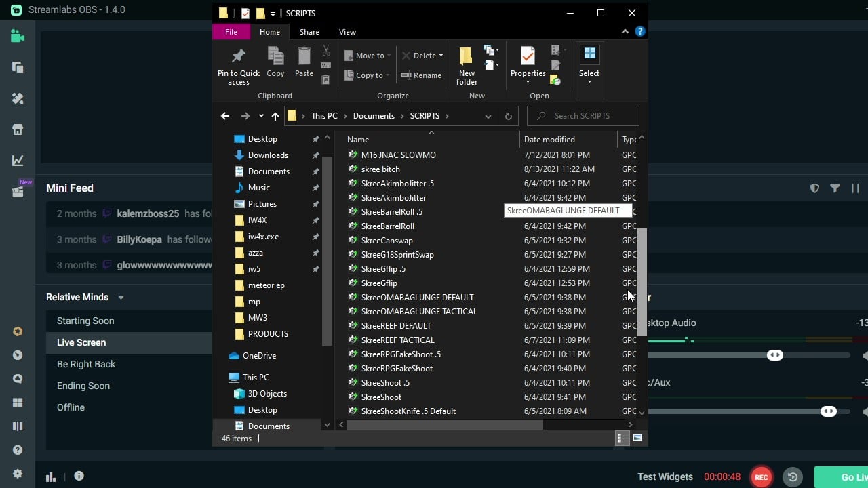Switch to the Home ribbon tab
This screenshot has width=868, height=488.
coord(269,32)
